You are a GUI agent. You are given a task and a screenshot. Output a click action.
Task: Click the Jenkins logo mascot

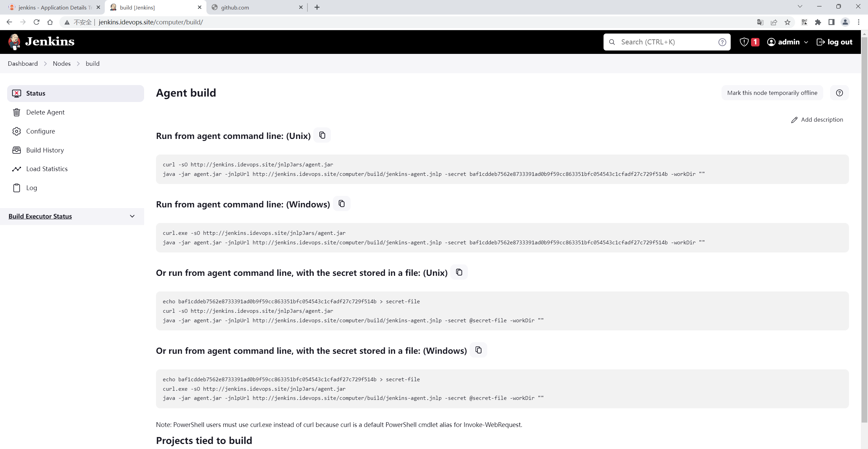pyautogui.click(x=14, y=42)
